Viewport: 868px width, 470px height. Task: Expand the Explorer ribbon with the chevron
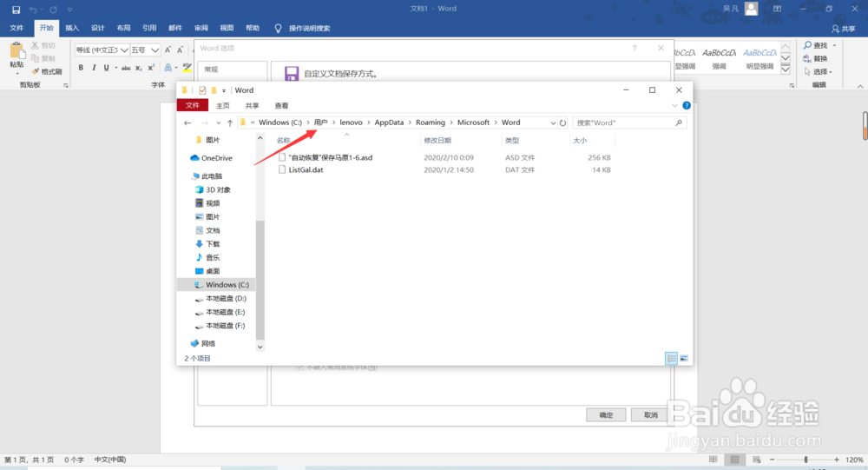[x=674, y=105]
